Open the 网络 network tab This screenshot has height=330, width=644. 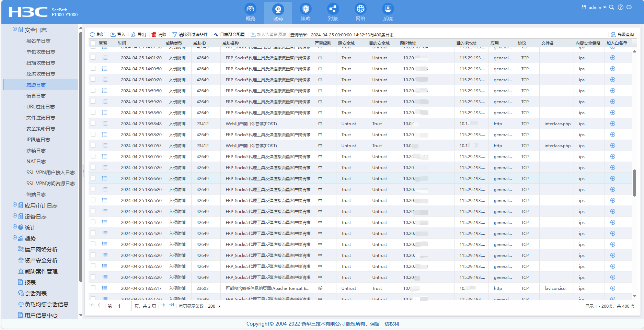click(x=360, y=13)
